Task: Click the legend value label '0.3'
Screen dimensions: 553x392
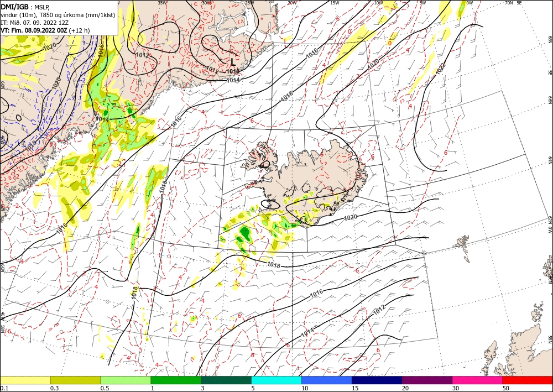Action: coord(54,388)
